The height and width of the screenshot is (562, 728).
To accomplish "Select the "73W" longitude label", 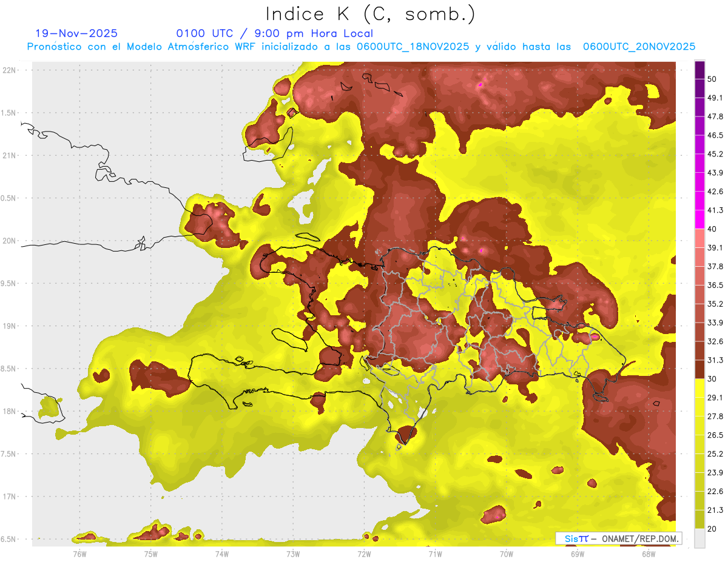I will [x=293, y=553].
